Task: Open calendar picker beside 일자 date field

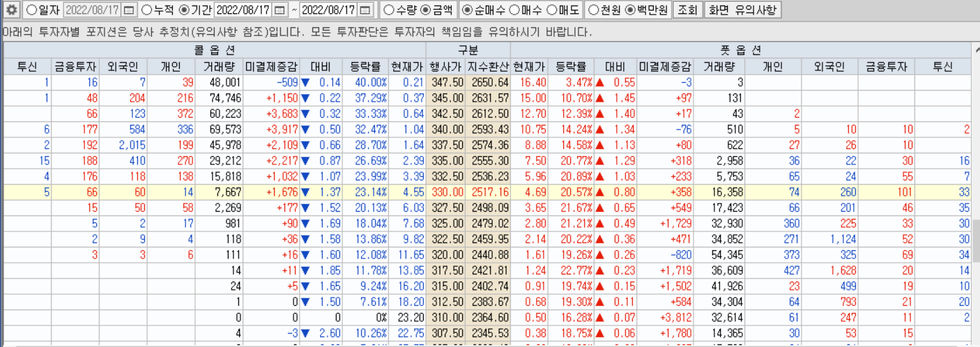Action: (x=129, y=10)
